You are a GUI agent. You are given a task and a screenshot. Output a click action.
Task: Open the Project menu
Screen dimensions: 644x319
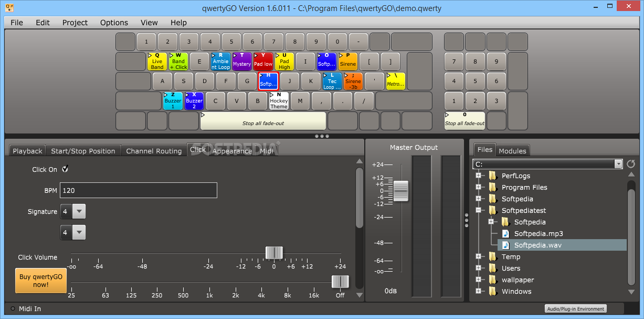75,23
